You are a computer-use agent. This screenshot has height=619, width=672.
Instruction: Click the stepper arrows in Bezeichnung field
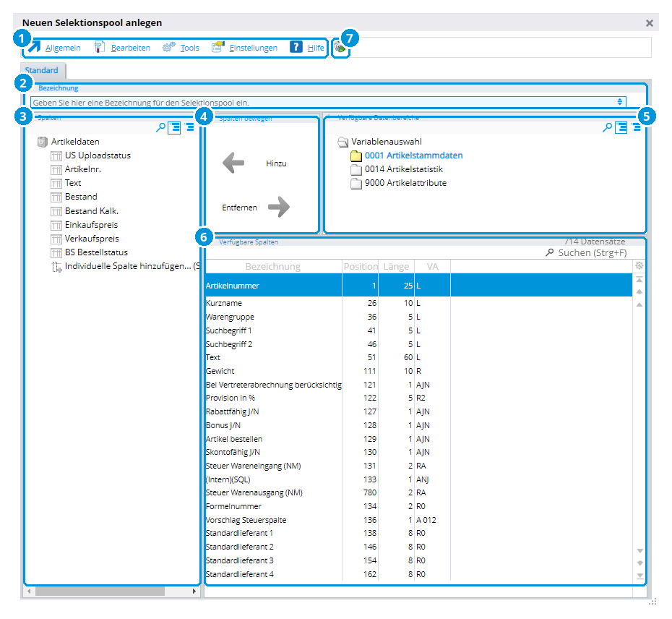(620, 102)
